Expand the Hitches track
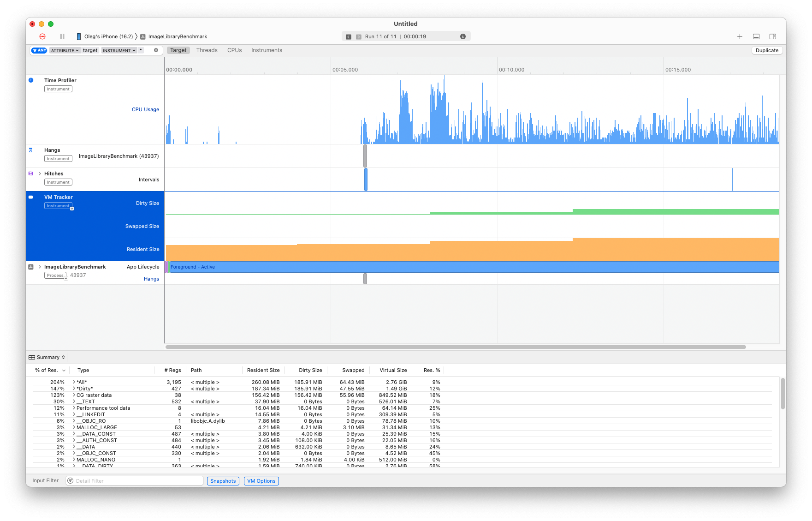This screenshot has width=812, height=521. click(40, 174)
